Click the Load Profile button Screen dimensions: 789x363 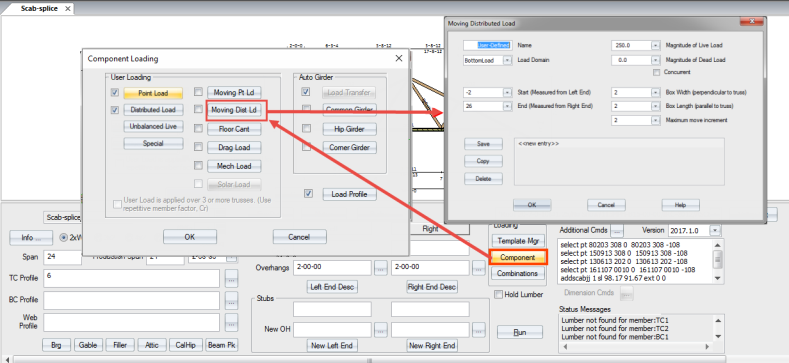[349, 194]
